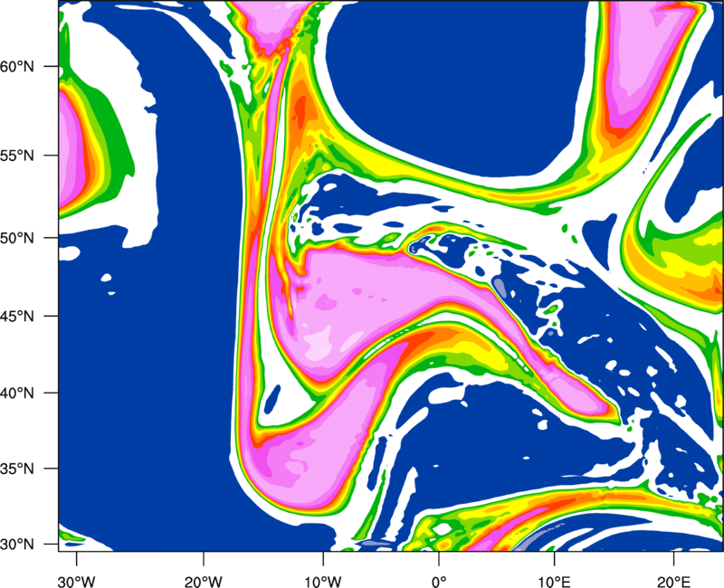This screenshot has height=588, width=724.
Task: Click the 20°W longitude label
Action: point(204,582)
